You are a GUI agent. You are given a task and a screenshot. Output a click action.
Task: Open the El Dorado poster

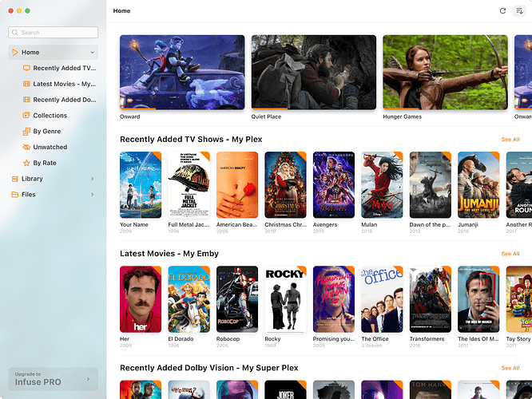click(x=189, y=299)
